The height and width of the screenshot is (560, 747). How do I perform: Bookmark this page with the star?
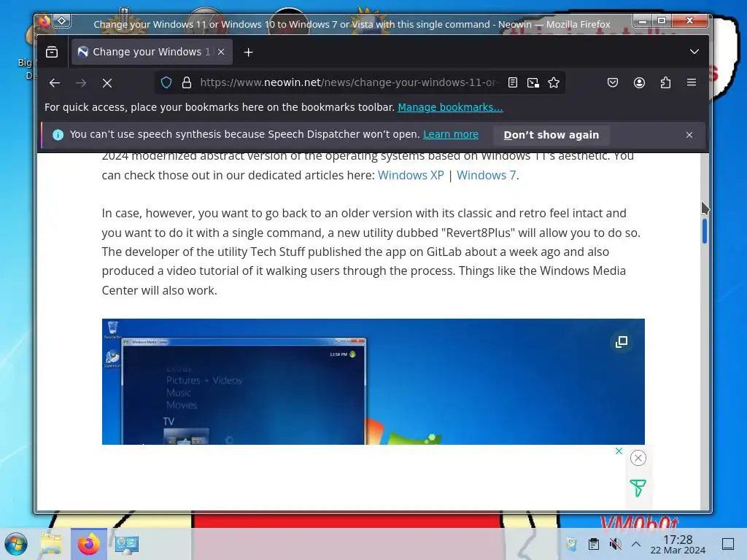[554, 82]
